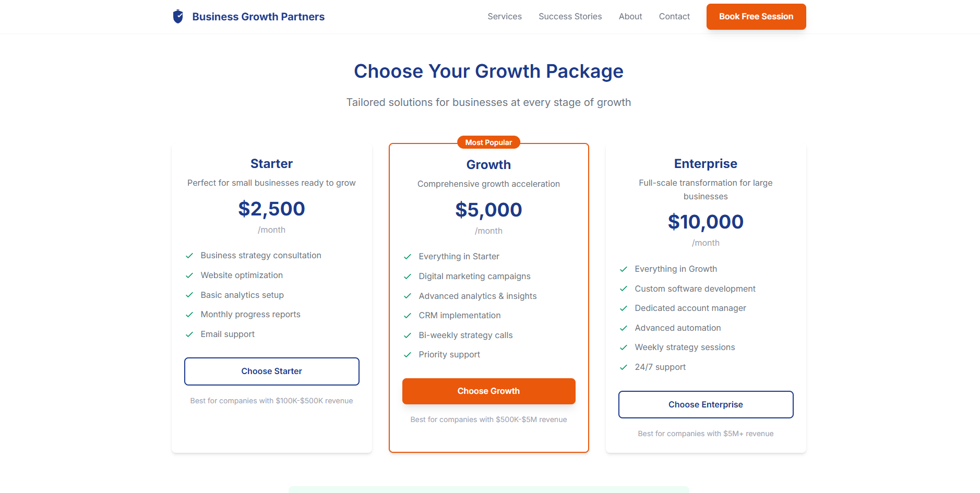Go to Success Stories page
The width and height of the screenshot is (980, 493).
(x=570, y=17)
